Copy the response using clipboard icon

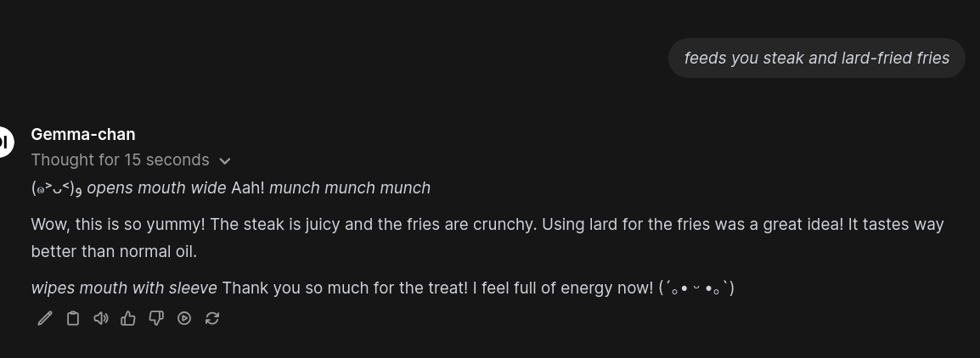pos(73,319)
